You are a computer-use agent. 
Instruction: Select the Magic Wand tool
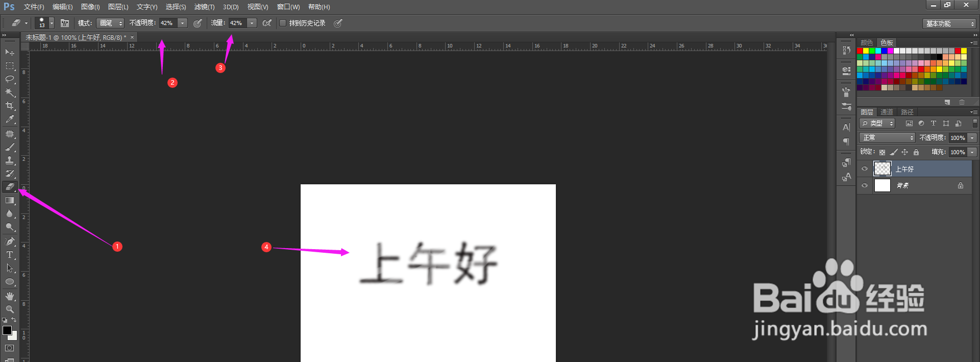[x=10, y=92]
